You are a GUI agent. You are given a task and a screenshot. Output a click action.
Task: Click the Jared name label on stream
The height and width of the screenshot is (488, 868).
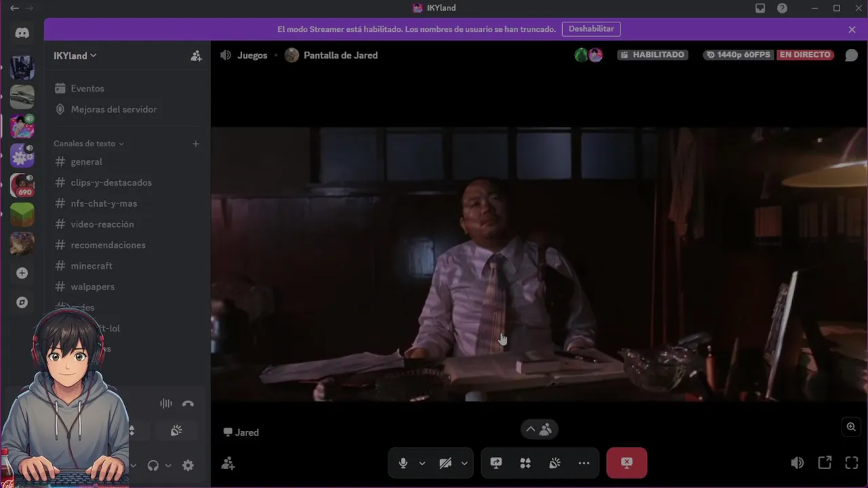tap(241, 432)
